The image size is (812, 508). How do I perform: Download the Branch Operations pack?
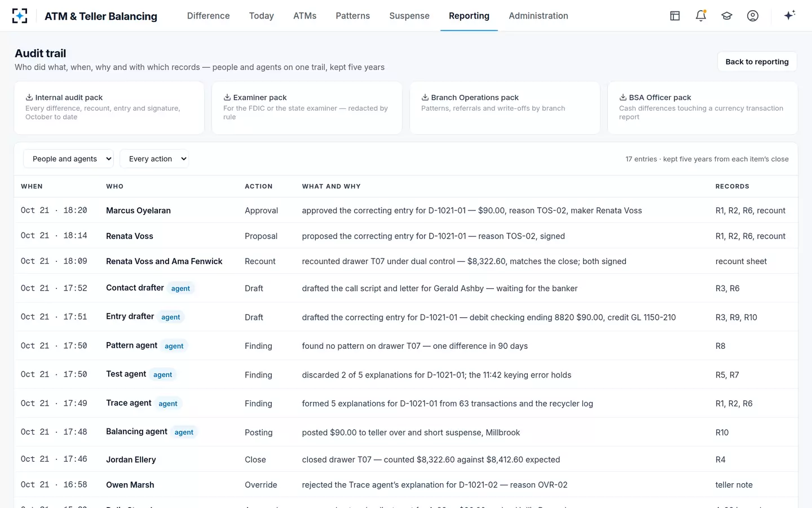(x=505, y=108)
